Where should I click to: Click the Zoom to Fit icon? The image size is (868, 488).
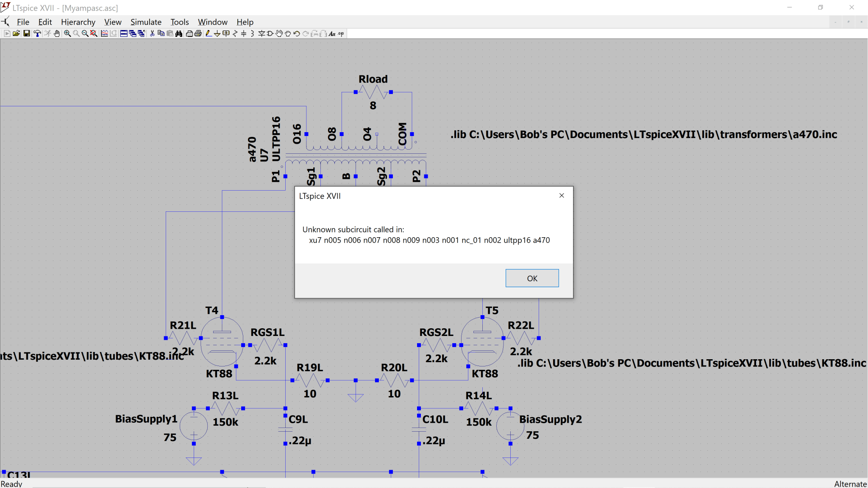click(x=94, y=33)
